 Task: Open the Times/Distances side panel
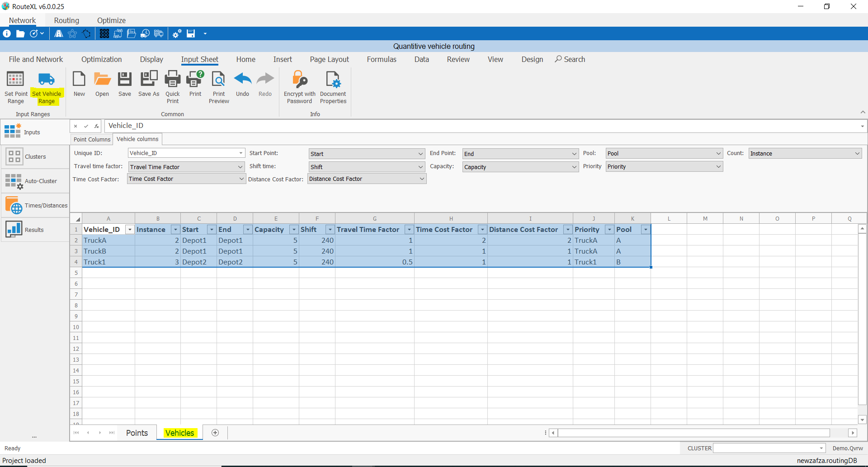coord(35,205)
